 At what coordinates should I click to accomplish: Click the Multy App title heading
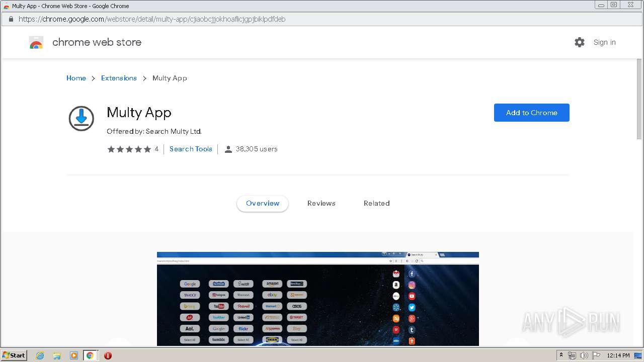pos(139,113)
